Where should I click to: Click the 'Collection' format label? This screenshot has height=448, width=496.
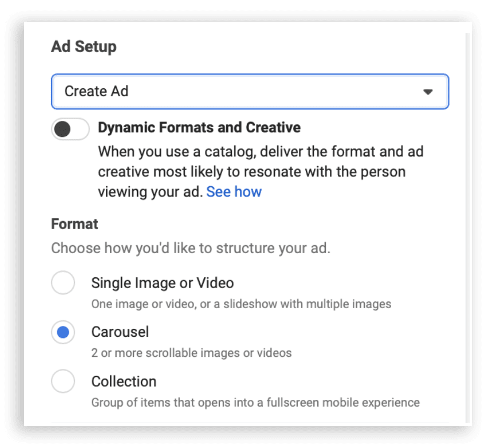[124, 382]
